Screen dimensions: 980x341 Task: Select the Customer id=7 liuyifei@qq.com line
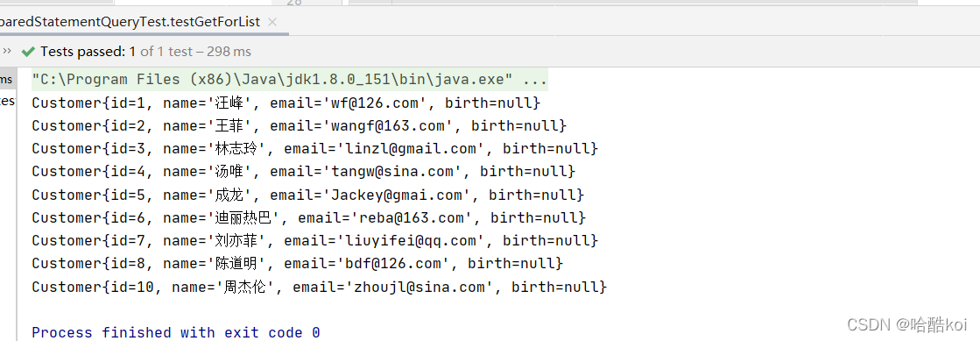point(315,240)
